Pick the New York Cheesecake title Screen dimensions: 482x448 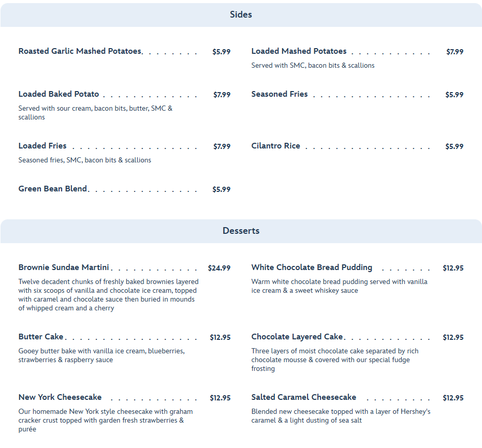[x=60, y=397]
